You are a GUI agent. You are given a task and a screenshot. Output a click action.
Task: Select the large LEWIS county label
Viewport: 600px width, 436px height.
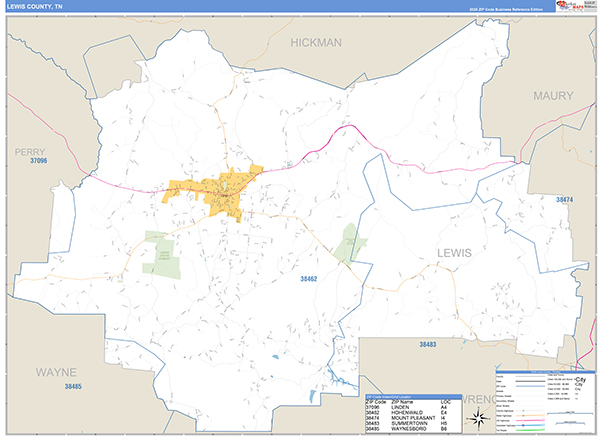tap(454, 253)
